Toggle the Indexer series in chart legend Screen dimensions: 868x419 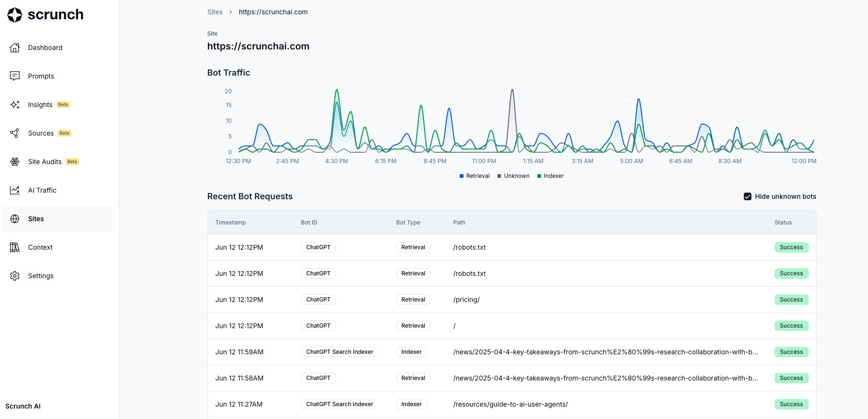[x=550, y=176]
